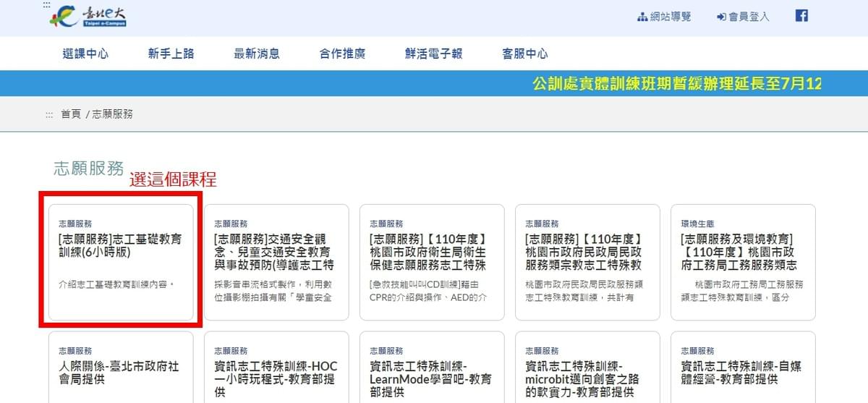The image size is (868, 403).
Task: Click the three-dot marker before the breadcrumb
Action: [x=49, y=114]
